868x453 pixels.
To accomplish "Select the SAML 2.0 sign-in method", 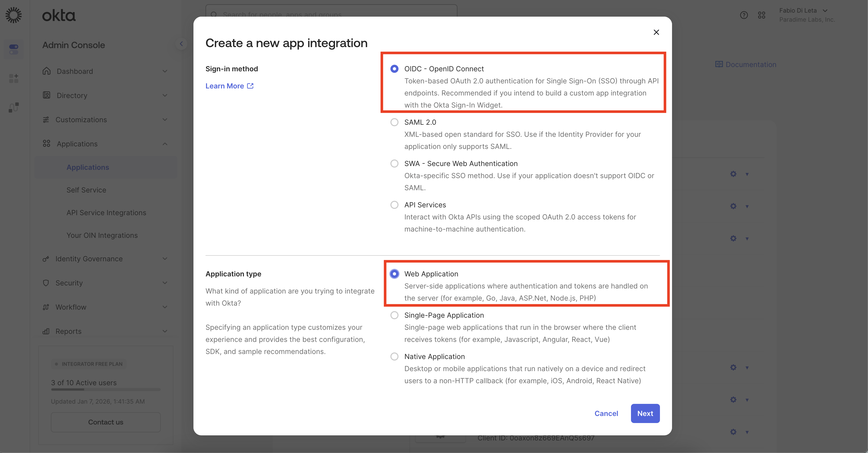I will tap(394, 122).
